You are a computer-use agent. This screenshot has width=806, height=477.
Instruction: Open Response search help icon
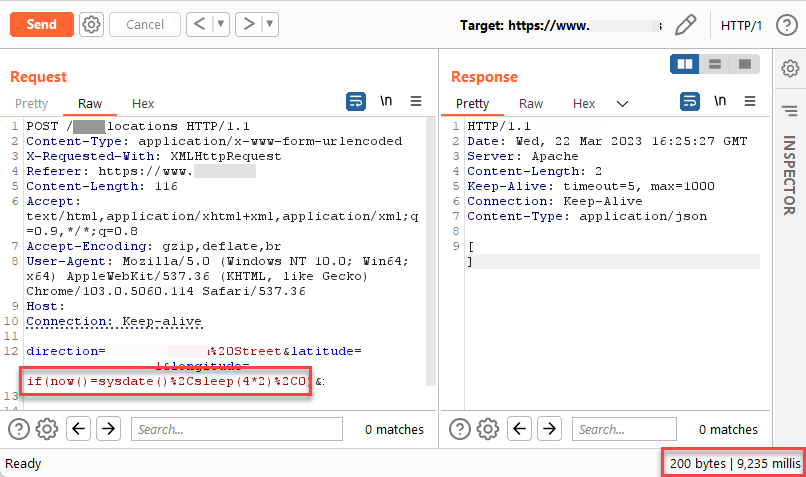point(460,429)
